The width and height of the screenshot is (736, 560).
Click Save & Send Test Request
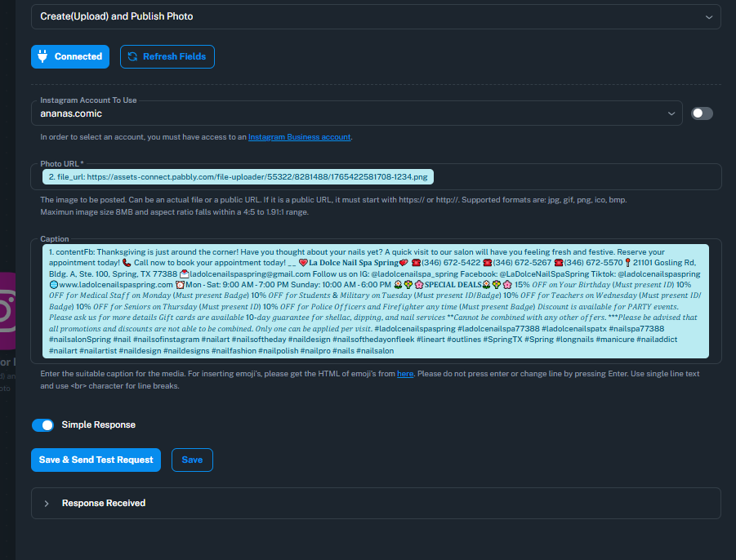click(x=96, y=460)
